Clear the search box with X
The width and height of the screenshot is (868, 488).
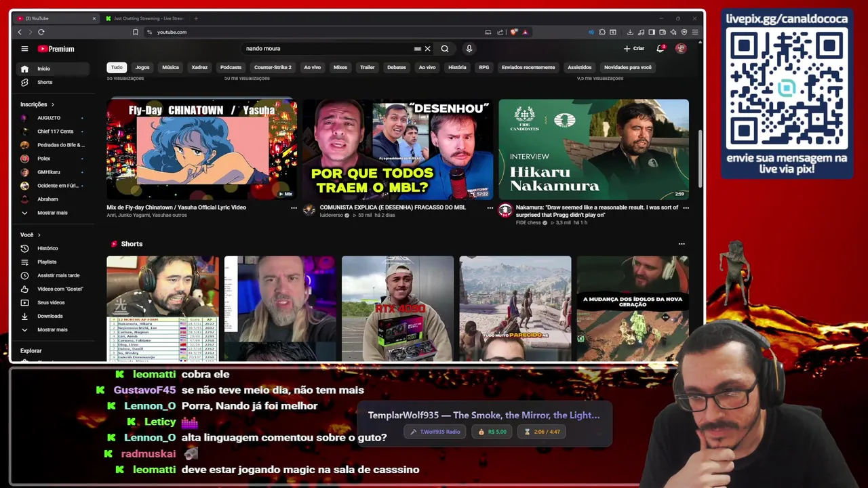427,49
